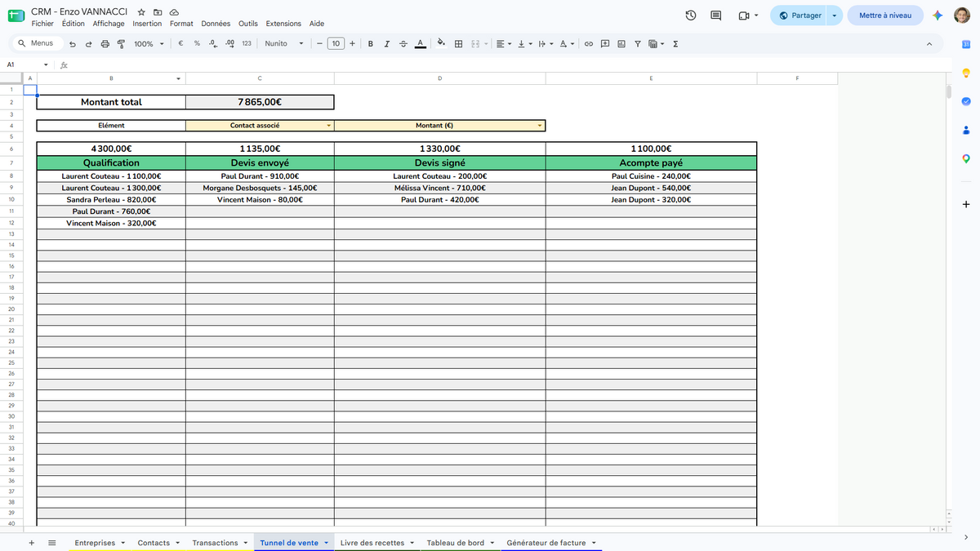Show the all sheets list
980x551 pixels.
[x=52, y=543]
